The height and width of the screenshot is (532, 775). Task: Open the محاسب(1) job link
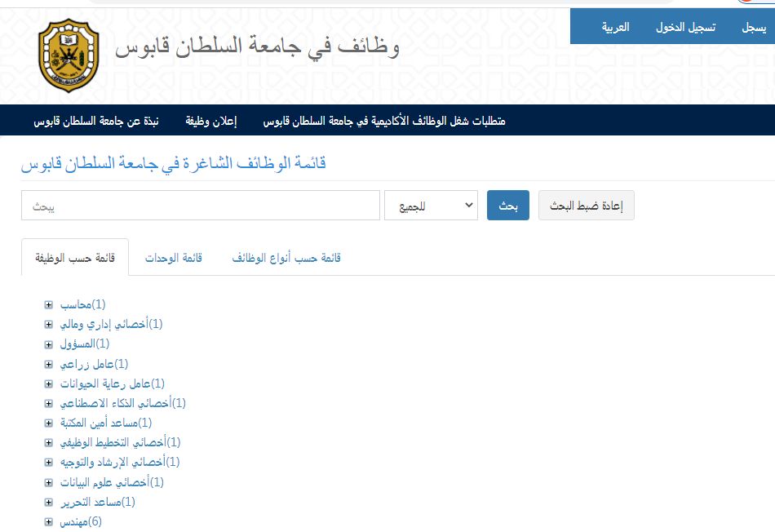[x=83, y=304]
